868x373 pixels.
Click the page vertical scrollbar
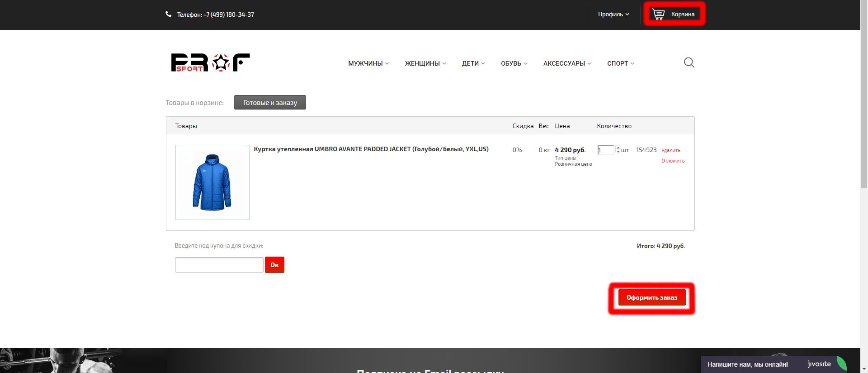coord(864,95)
